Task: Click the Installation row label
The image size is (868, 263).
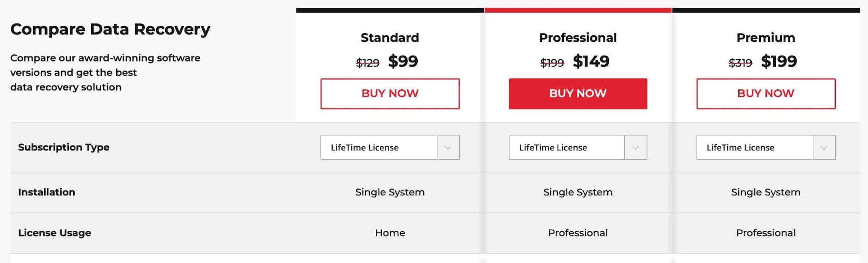Action: click(47, 192)
